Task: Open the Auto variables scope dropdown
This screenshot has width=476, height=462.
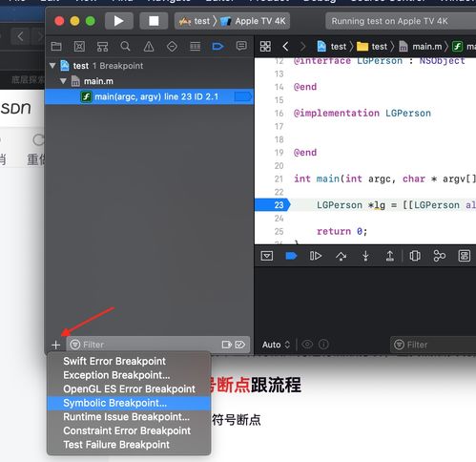Action: pos(276,345)
